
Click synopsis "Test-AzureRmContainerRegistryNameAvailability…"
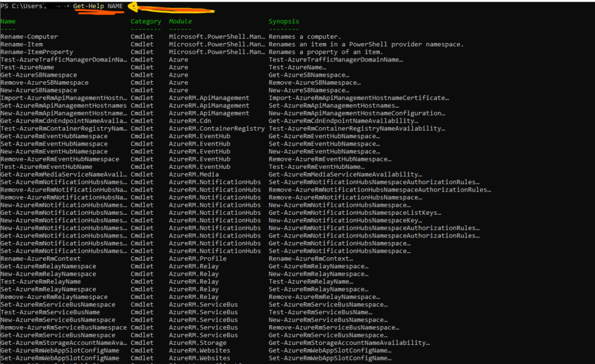(357, 128)
